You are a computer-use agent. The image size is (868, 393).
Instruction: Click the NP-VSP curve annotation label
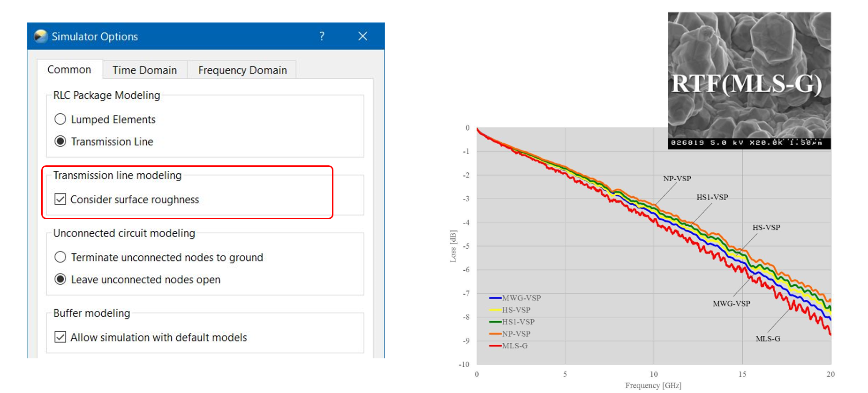(677, 178)
